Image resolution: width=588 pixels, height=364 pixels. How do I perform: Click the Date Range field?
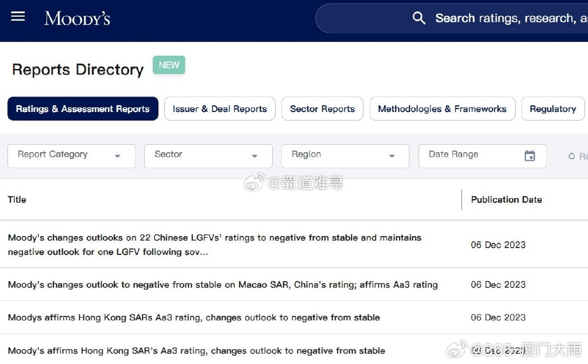click(482, 156)
